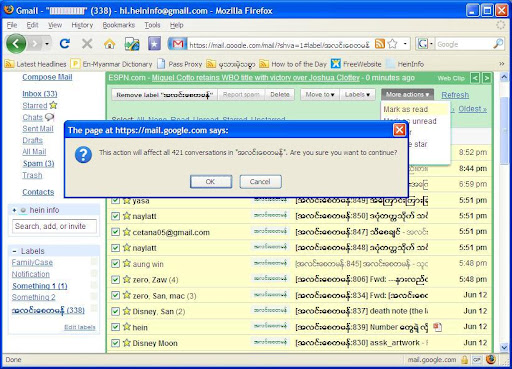
Task: Open the Move to dropdown
Action: click(x=320, y=95)
